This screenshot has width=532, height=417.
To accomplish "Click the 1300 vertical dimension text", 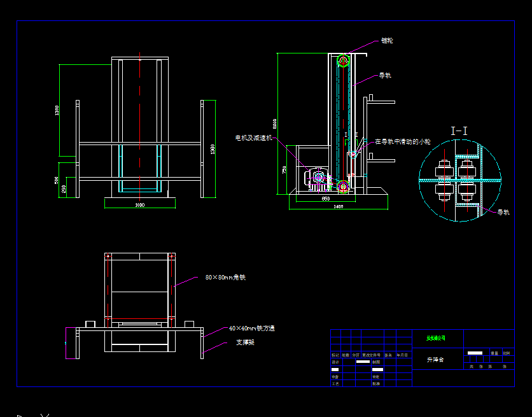I will click(57, 110).
